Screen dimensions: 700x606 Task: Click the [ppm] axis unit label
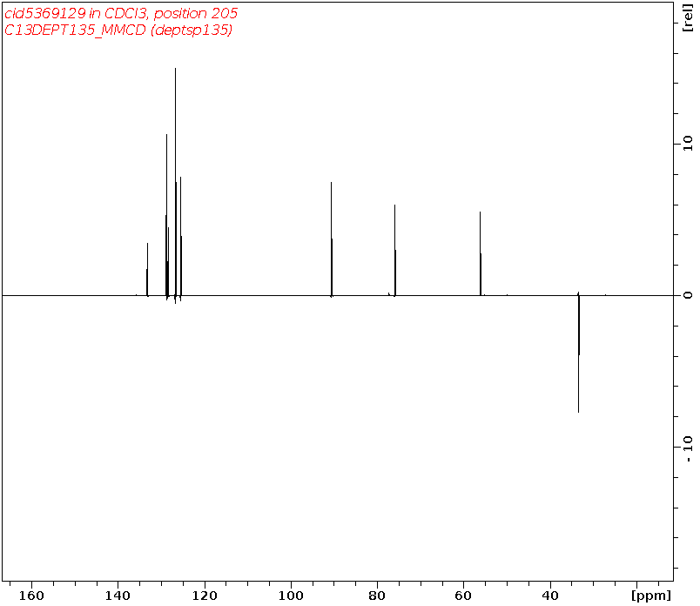pos(651,596)
